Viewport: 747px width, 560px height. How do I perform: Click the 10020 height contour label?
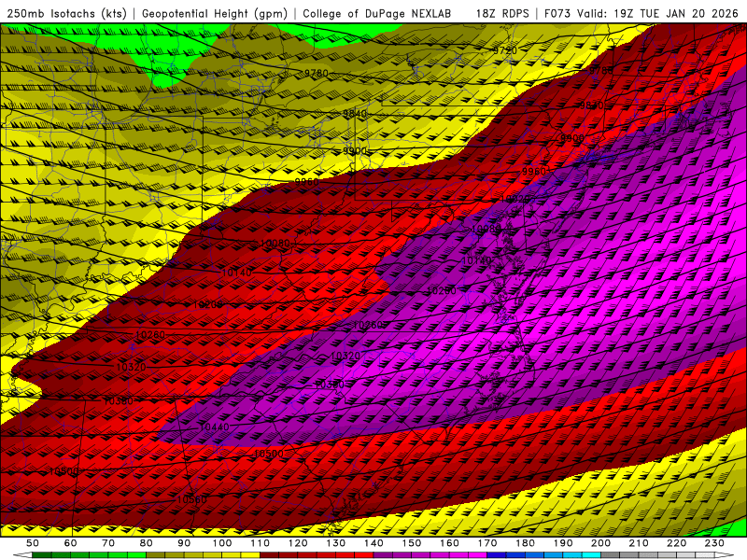pos(515,200)
